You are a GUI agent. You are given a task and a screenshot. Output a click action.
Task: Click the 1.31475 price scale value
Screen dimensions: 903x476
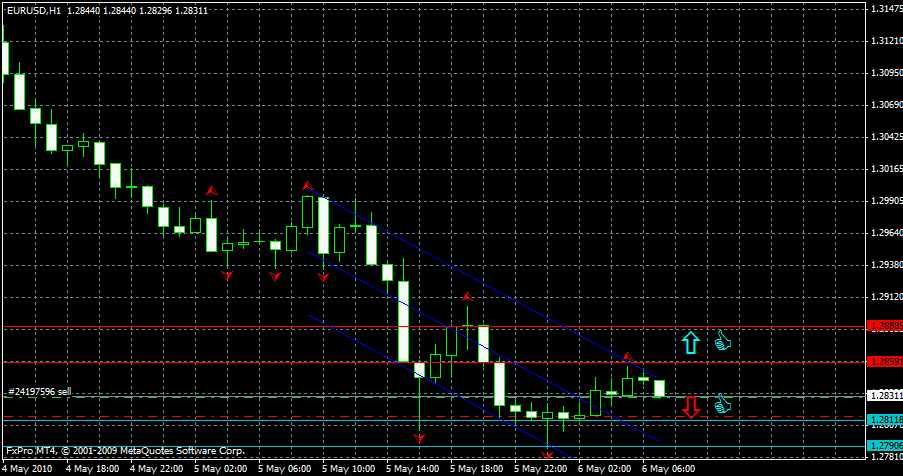(x=886, y=9)
